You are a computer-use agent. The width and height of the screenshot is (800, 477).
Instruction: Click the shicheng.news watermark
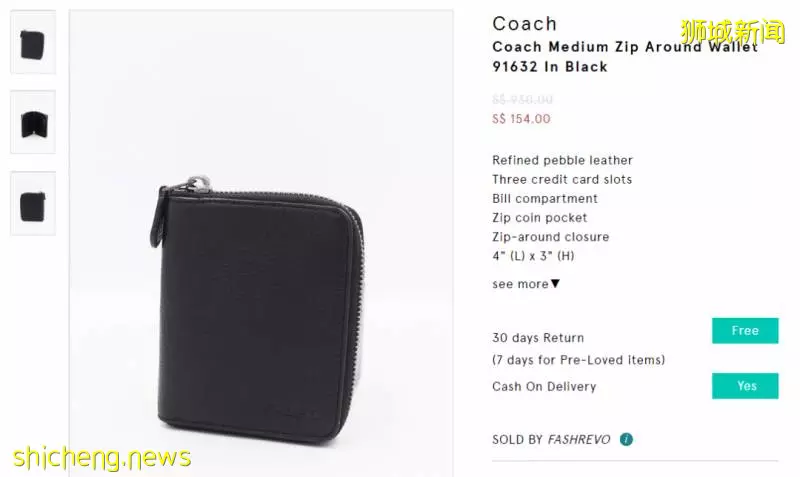click(x=102, y=457)
